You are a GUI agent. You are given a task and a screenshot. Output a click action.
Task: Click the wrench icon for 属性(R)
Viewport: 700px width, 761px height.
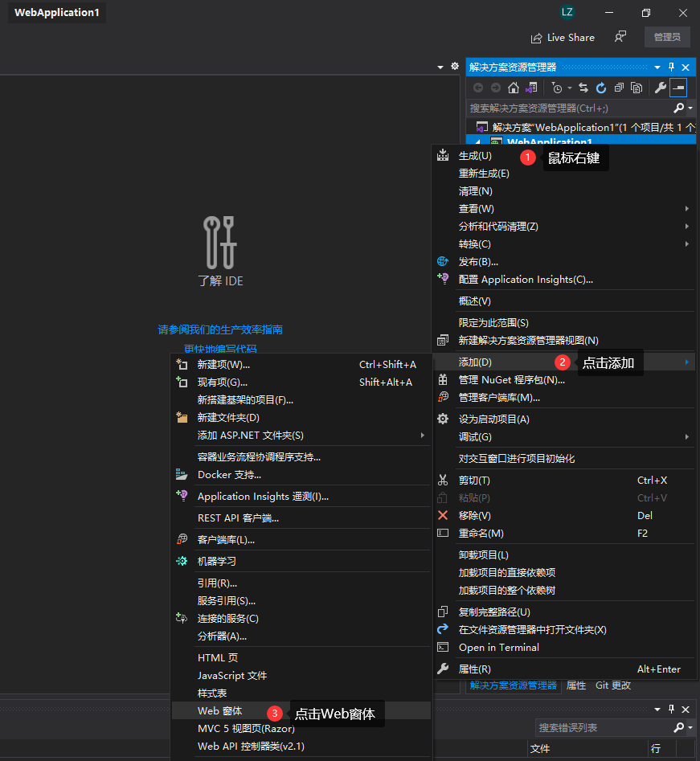(x=443, y=669)
